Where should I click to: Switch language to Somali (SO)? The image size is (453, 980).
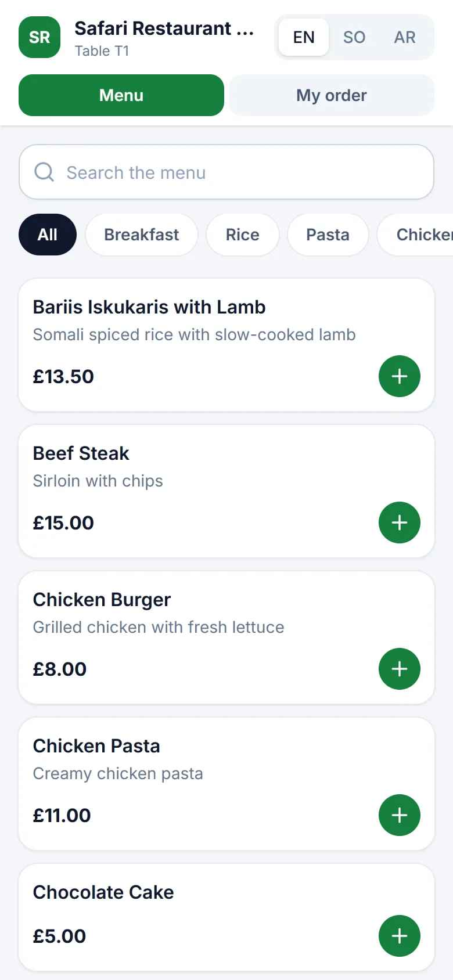click(354, 37)
